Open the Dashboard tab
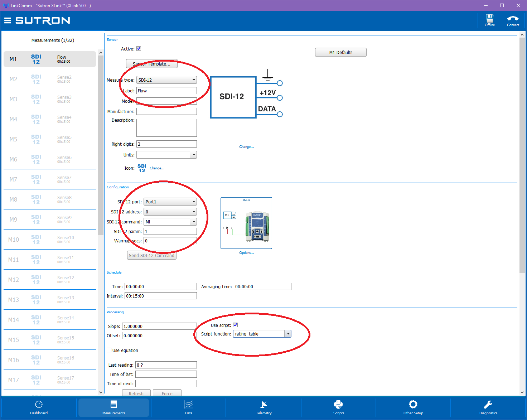 click(39, 407)
